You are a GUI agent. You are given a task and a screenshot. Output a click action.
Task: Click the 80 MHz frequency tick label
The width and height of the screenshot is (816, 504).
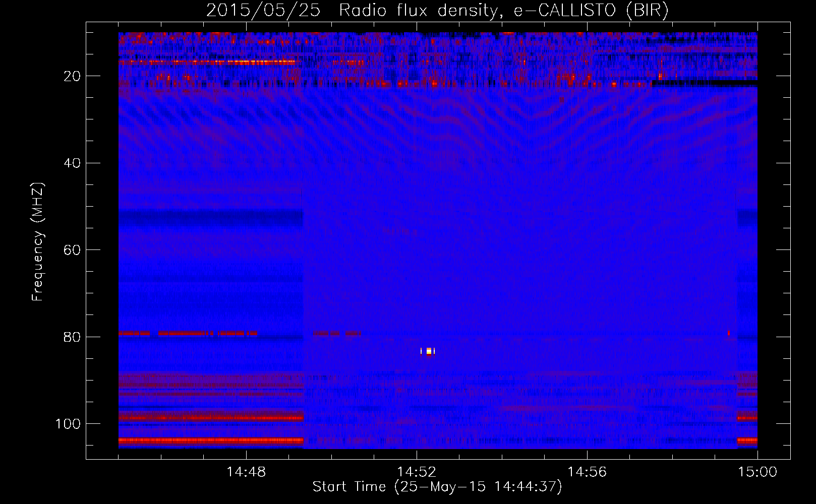(x=73, y=337)
